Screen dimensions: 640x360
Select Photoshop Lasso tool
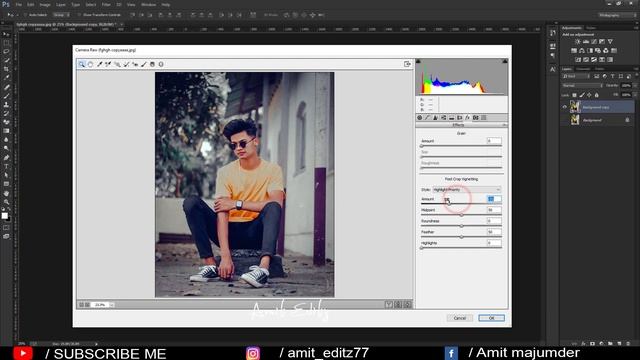(x=6, y=52)
